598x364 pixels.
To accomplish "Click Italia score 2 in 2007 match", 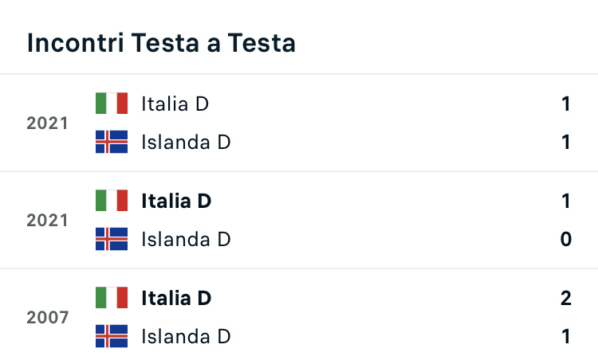I will [x=566, y=298].
